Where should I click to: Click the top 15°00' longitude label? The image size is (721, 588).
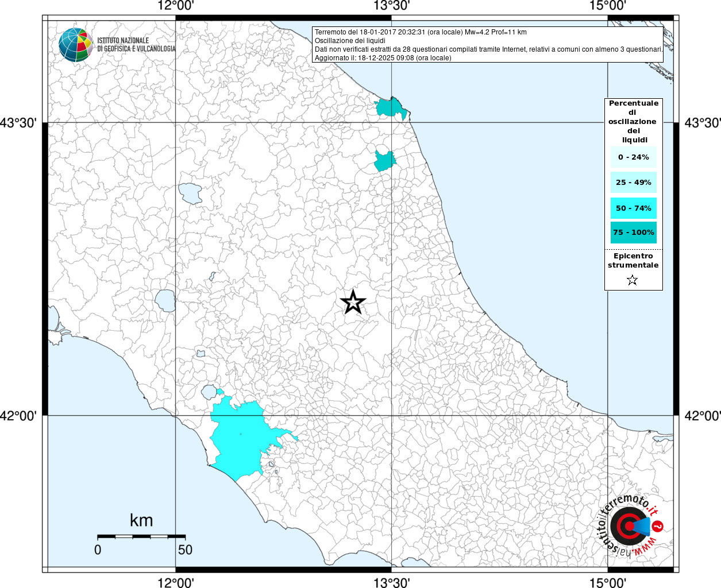click(x=608, y=6)
